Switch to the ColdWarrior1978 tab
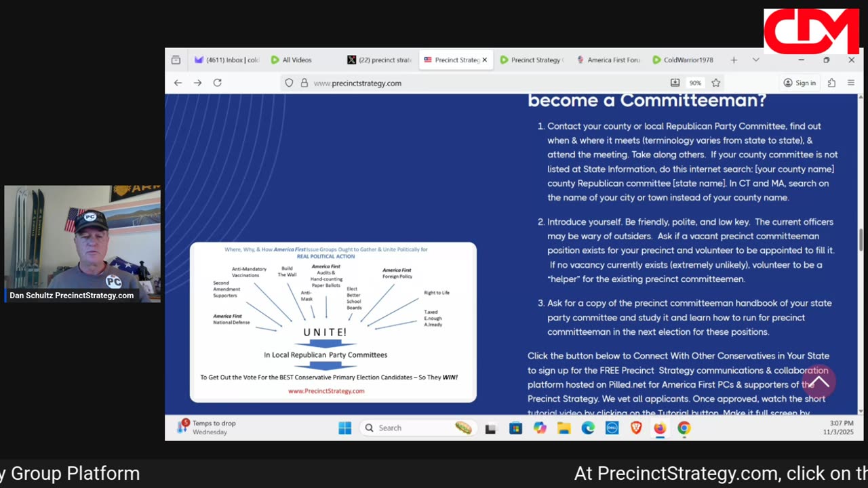This screenshot has width=868, height=488. [x=684, y=60]
